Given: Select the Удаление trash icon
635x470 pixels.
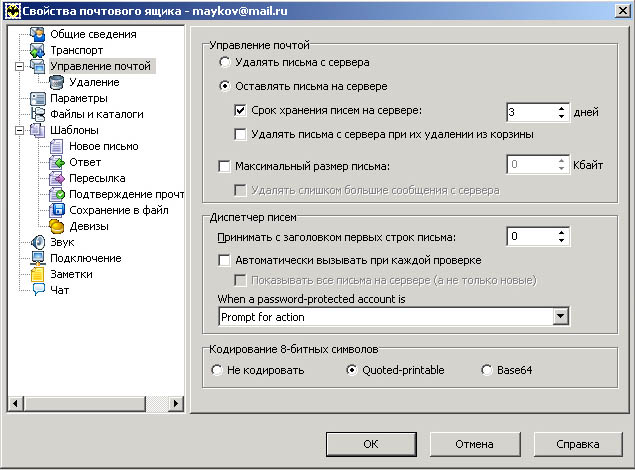Looking at the screenshot, I should [56, 82].
